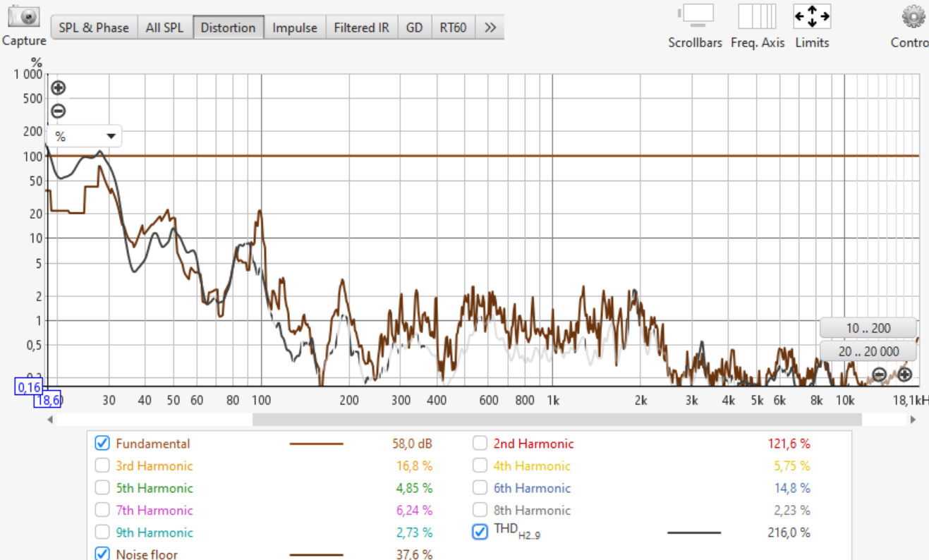This screenshot has height=560, width=929.
Task: Enable the 7th Harmonic checkbox
Action: 102,510
